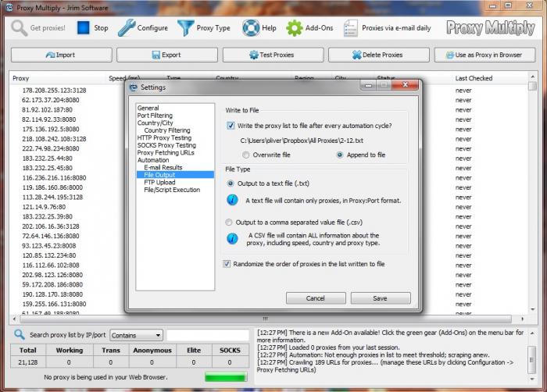Open Configure via the wrench icon
Screen dimensions: 547x392
[127, 28]
